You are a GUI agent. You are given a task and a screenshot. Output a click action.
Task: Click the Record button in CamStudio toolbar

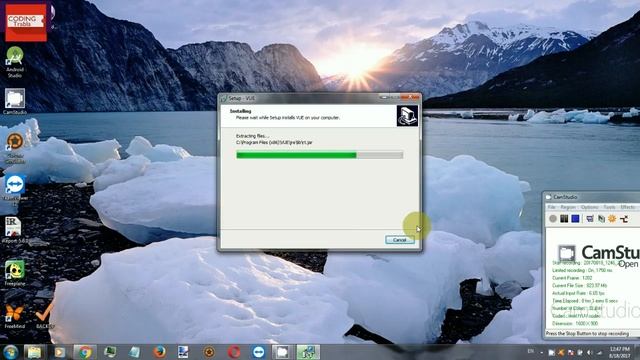(553, 219)
